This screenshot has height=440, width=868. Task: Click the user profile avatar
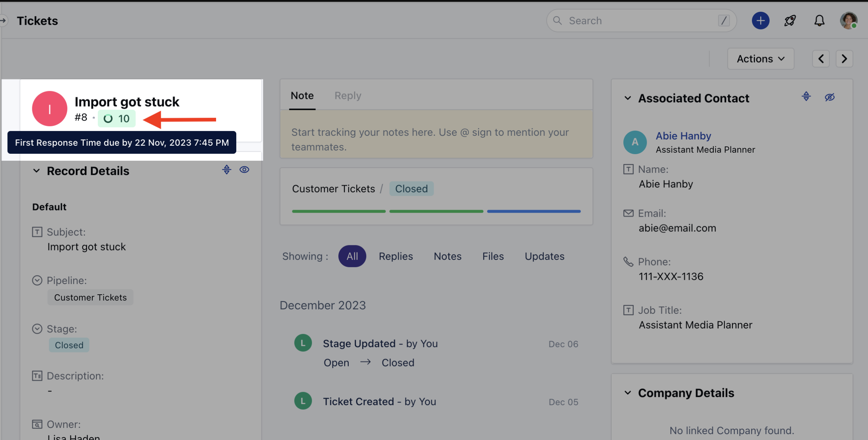(x=848, y=21)
